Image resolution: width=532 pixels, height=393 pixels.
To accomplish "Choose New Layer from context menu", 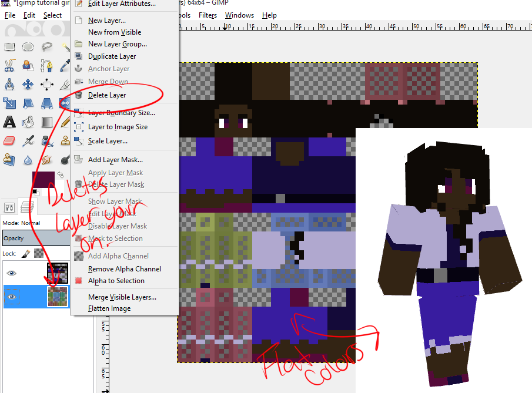I will [125, 21].
